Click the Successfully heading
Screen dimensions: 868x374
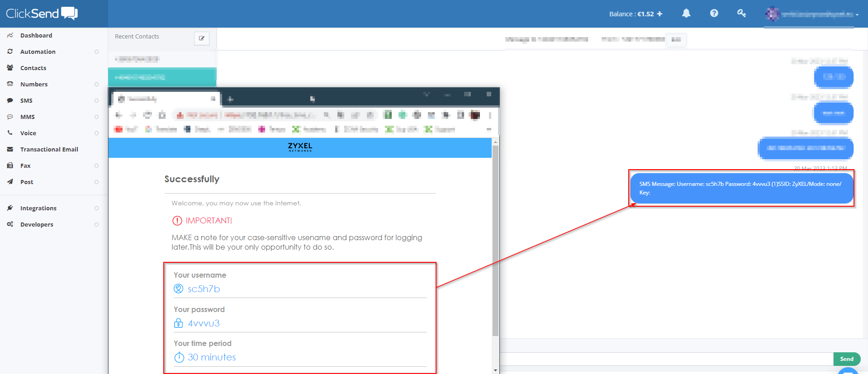point(192,179)
